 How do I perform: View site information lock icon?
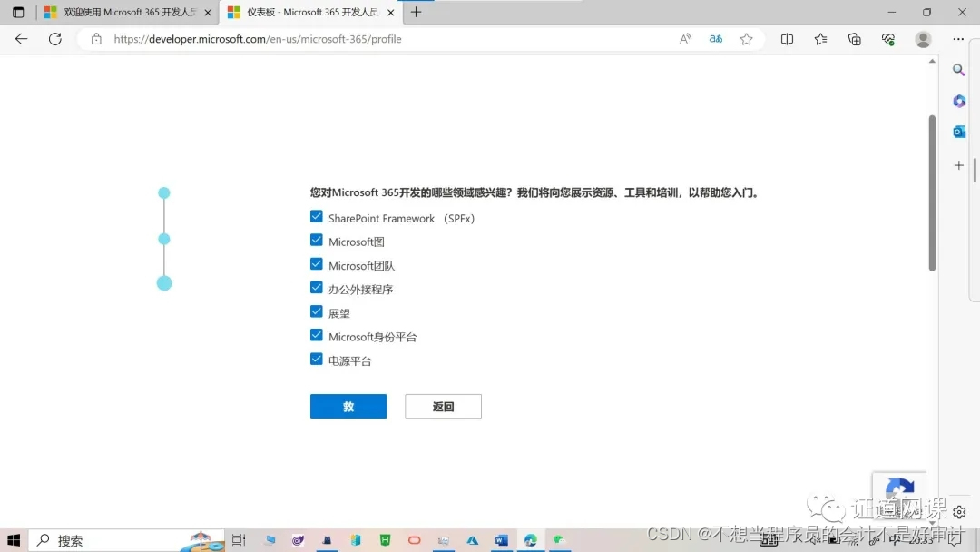click(x=96, y=39)
